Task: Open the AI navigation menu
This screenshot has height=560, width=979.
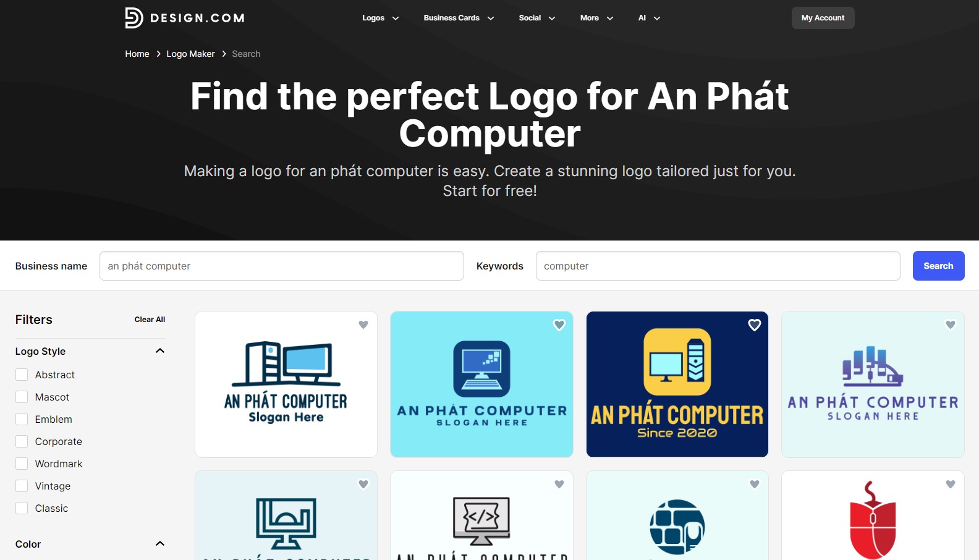Action: [649, 18]
